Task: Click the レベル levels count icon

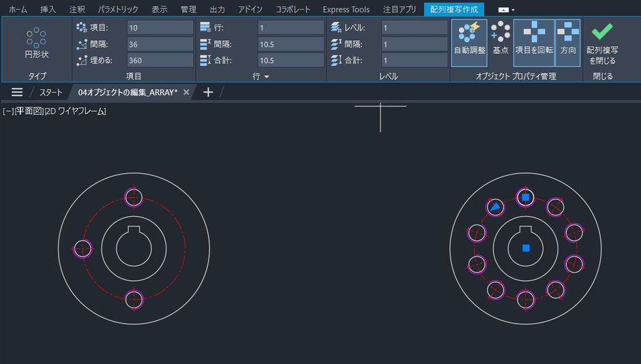Action: tap(336, 27)
